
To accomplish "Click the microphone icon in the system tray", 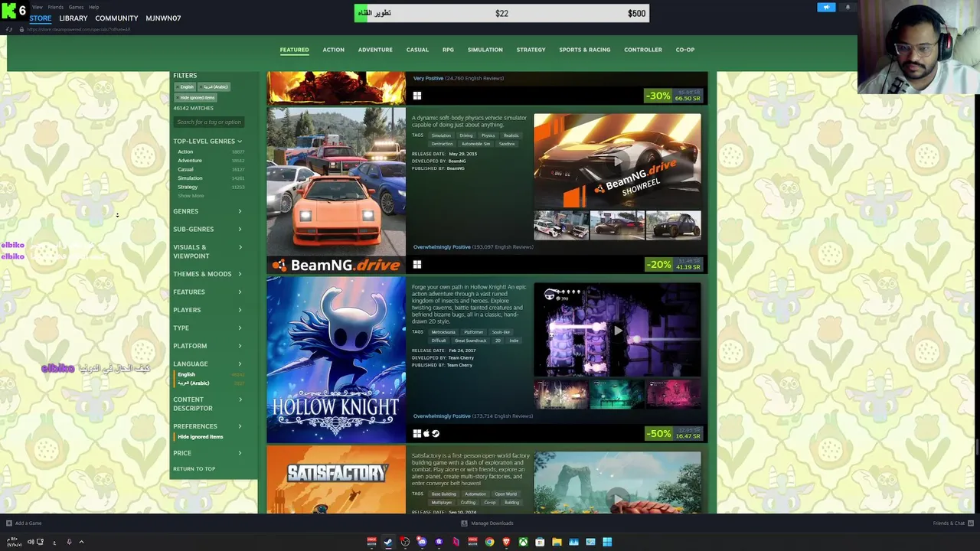I will (x=69, y=542).
